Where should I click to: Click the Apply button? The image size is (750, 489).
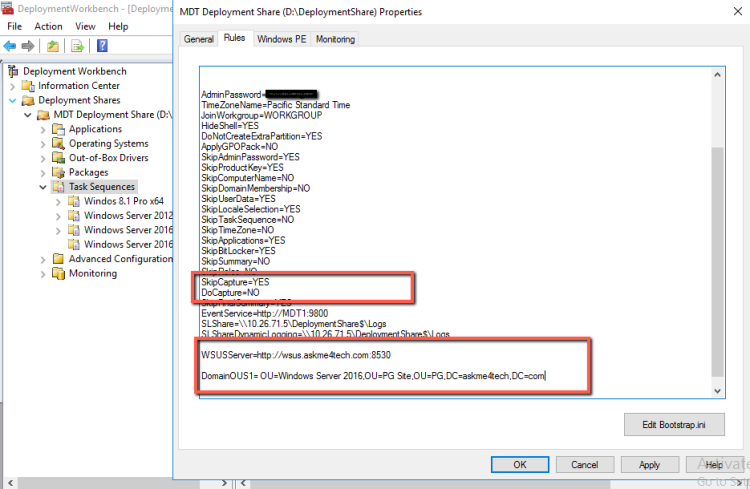(x=649, y=465)
